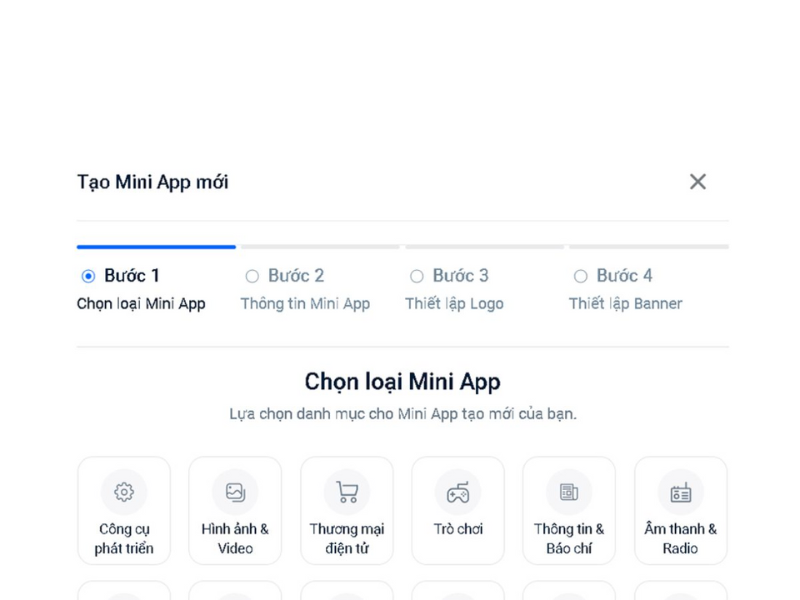
Task: Choose the Hình ảnh & Video category card
Action: pyautogui.click(x=235, y=510)
